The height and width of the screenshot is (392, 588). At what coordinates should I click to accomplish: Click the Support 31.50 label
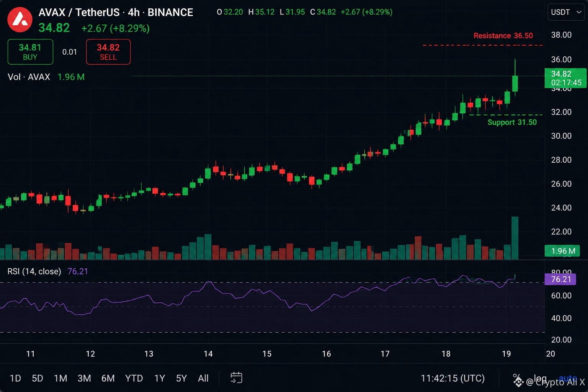click(512, 122)
